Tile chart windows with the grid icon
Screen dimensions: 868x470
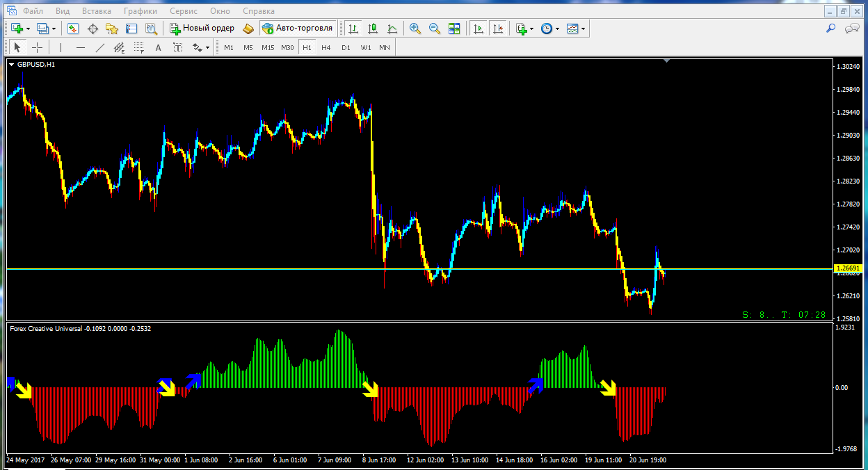click(x=454, y=29)
